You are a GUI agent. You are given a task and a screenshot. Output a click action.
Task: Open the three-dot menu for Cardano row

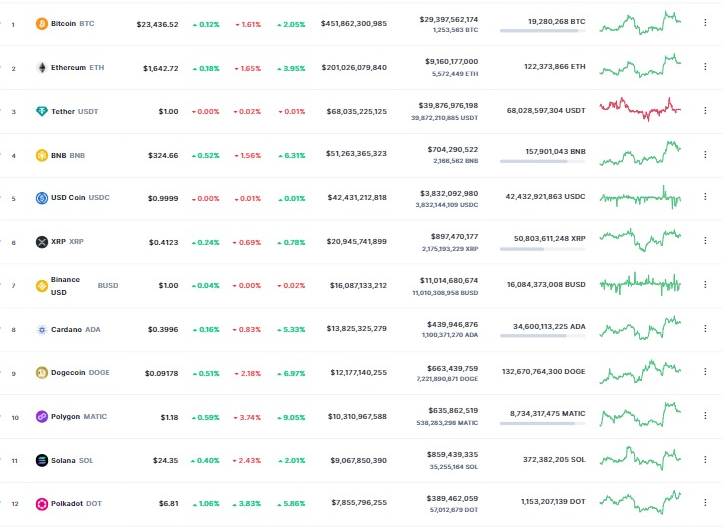coord(705,328)
